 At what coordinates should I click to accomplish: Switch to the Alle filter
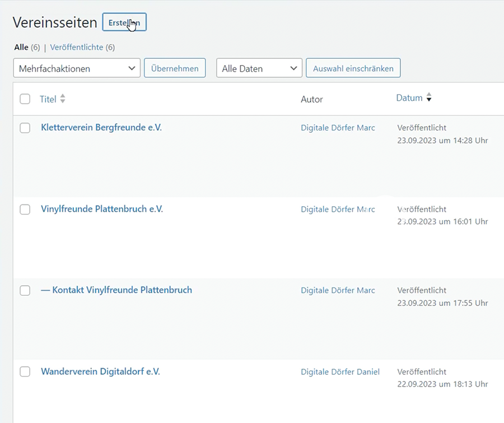click(21, 48)
